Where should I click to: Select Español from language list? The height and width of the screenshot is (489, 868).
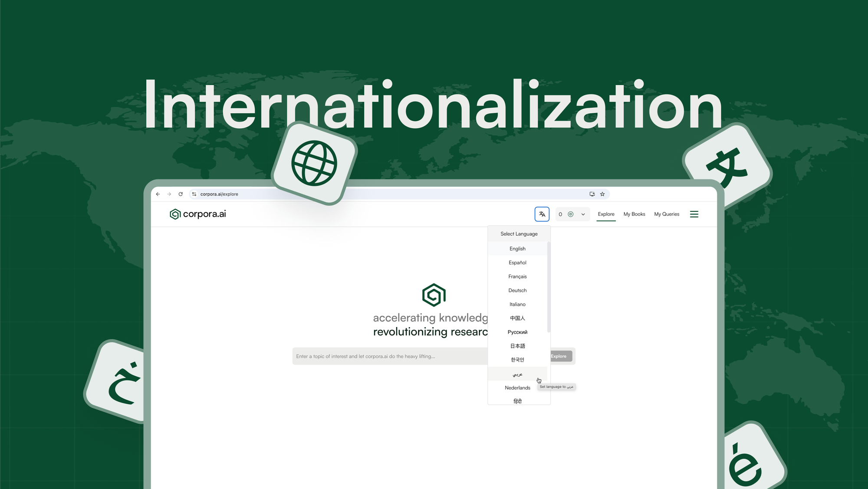[517, 263]
